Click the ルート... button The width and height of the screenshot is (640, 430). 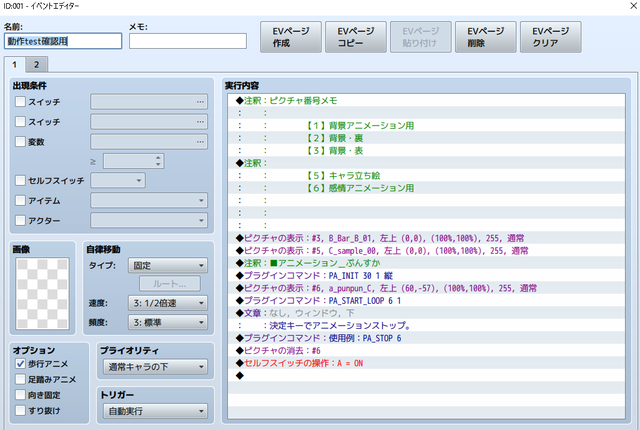click(x=170, y=284)
